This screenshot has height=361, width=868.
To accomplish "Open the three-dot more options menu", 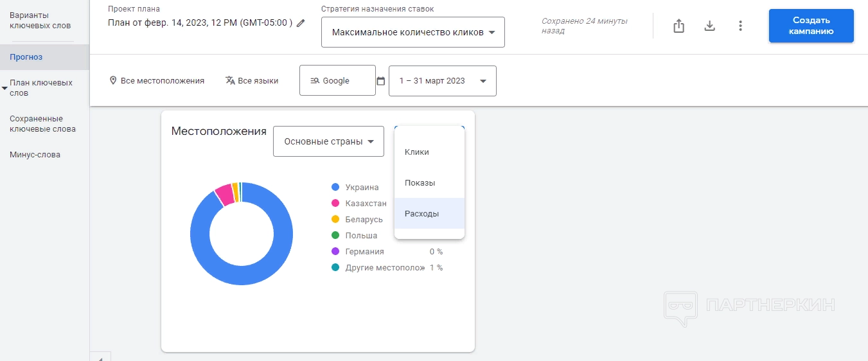I will [740, 26].
